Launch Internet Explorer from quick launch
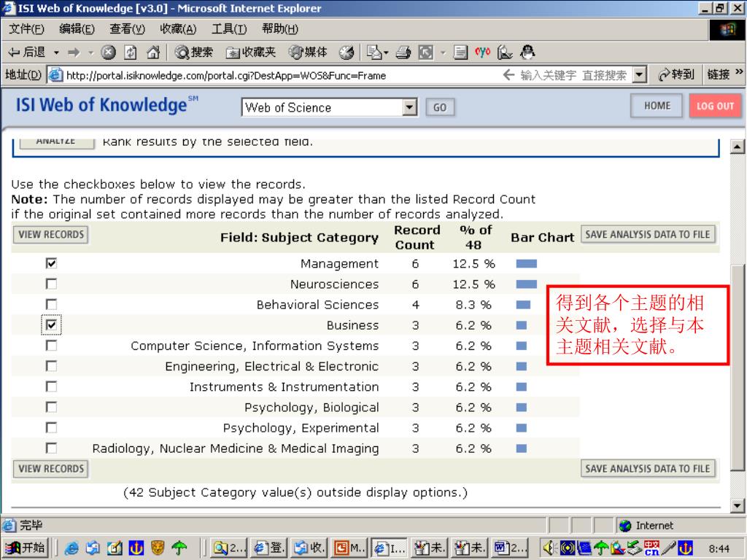Viewport: 747px width, 560px height. (x=71, y=548)
